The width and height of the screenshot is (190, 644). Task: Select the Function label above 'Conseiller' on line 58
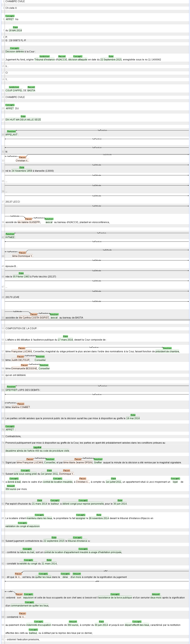(x=40, y=357)
